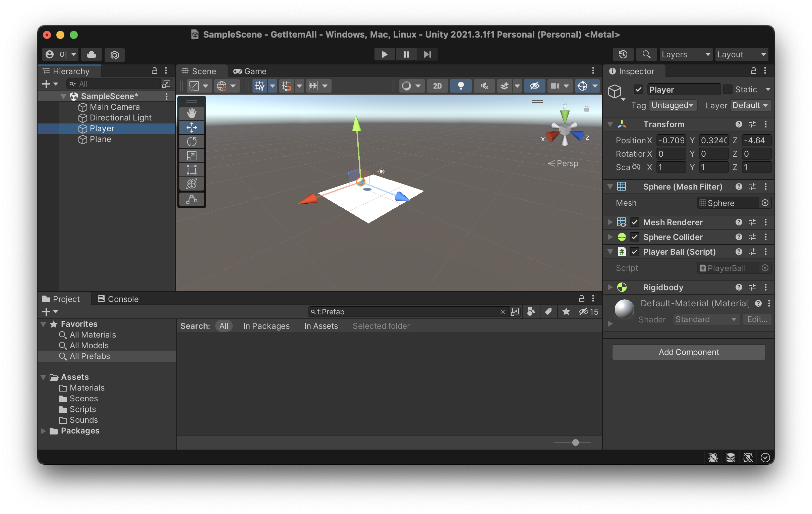Screen dimensions: 812x514
Task: Select the Rect transform tool
Action: pos(191,170)
